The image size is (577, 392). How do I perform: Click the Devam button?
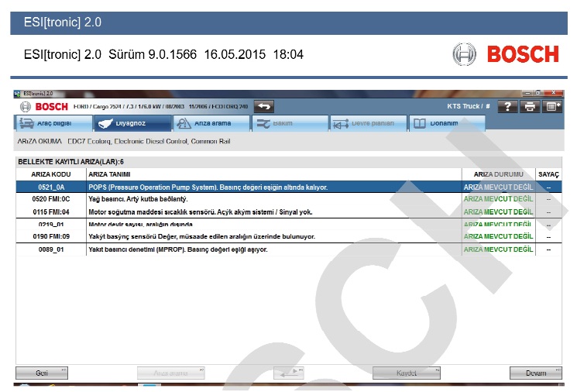(x=536, y=373)
